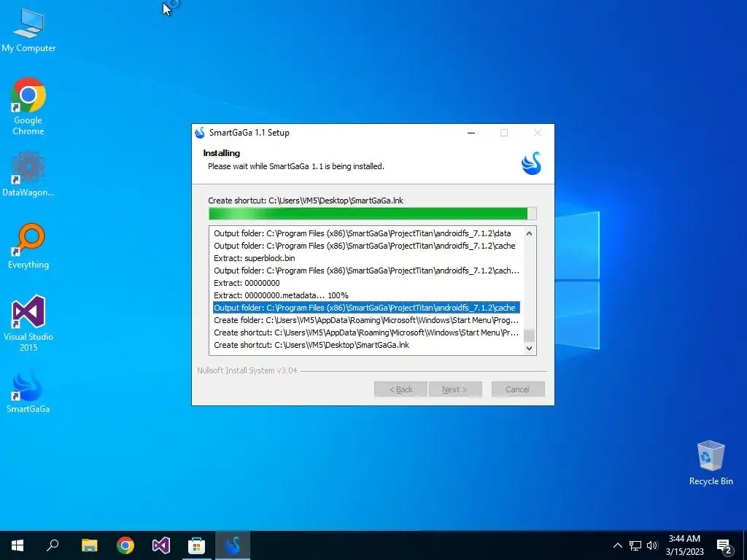Click install log scroll down arrow

point(529,348)
